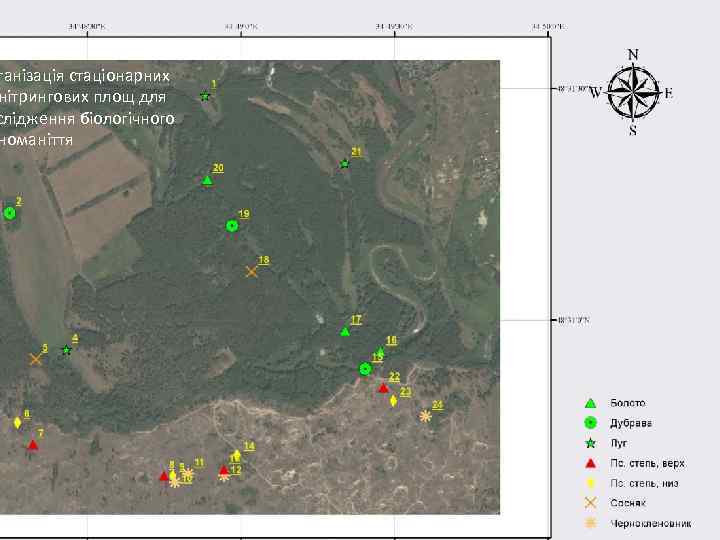This screenshot has height=540, width=720.
Task: Click the Дубрава green circle legend symbol
Action: tap(591, 423)
